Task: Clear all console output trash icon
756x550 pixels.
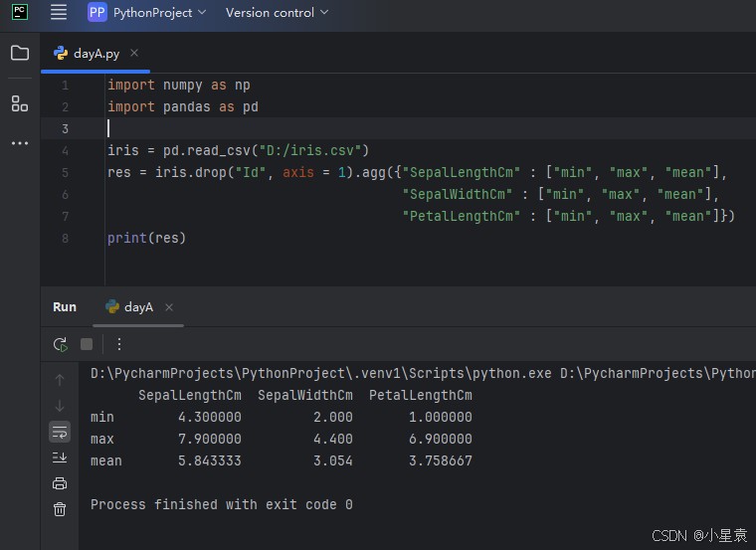Action: [x=60, y=509]
